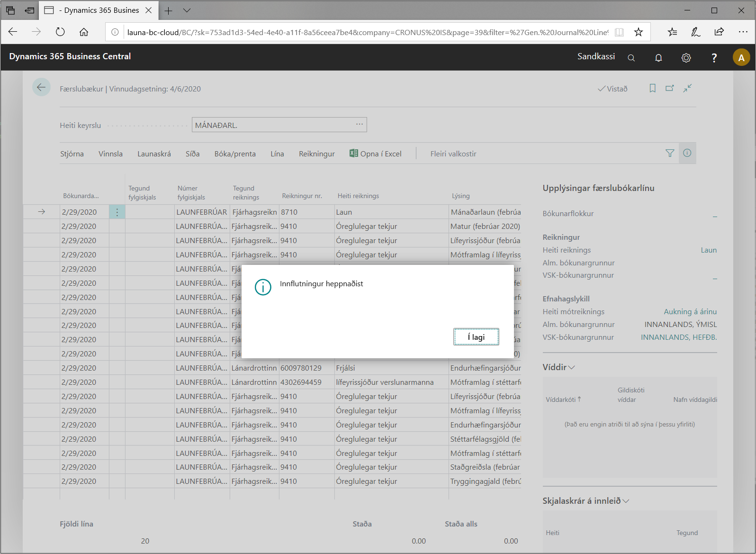Click the collapse page arrows icon
The height and width of the screenshot is (554, 756).
[687, 88]
